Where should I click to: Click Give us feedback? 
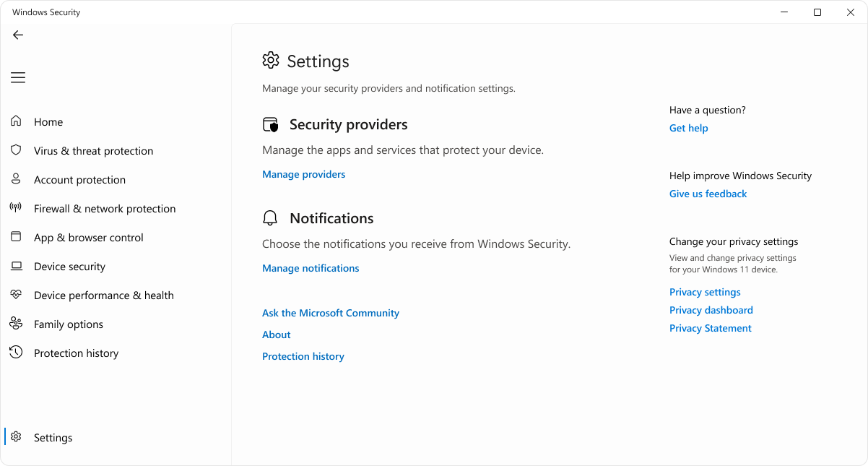tap(708, 194)
